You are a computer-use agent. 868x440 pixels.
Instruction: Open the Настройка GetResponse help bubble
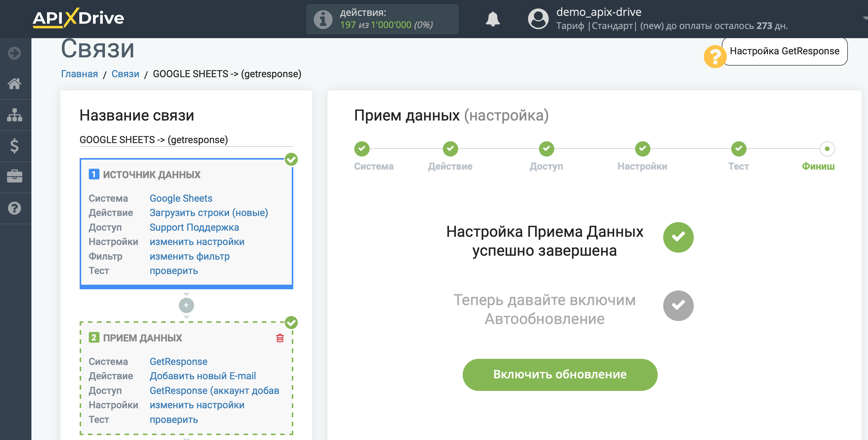coord(784,51)
